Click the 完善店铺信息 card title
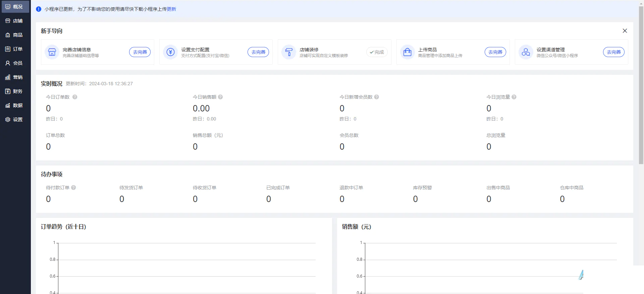 tap(77, 49)
